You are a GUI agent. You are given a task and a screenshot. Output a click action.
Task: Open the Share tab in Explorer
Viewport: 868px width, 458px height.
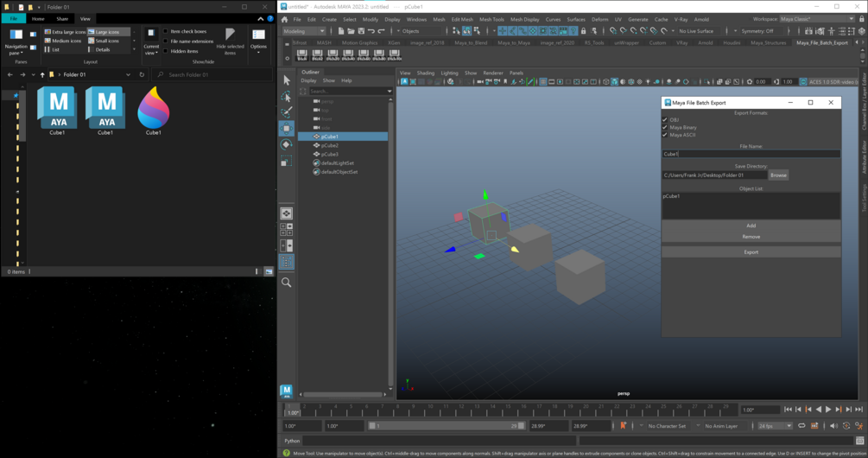pos(62,19)
